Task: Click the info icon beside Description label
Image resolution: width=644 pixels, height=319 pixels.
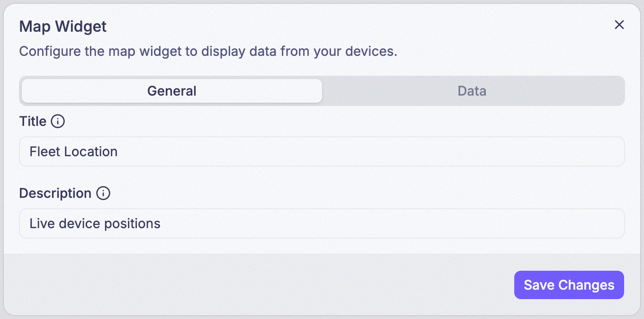Action: click(103, 194)
